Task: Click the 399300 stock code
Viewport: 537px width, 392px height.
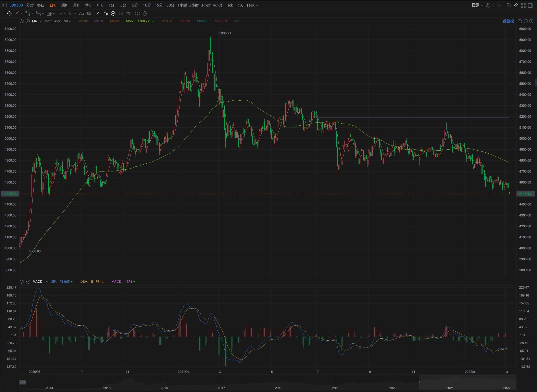Action: click(x=16, y=5)
